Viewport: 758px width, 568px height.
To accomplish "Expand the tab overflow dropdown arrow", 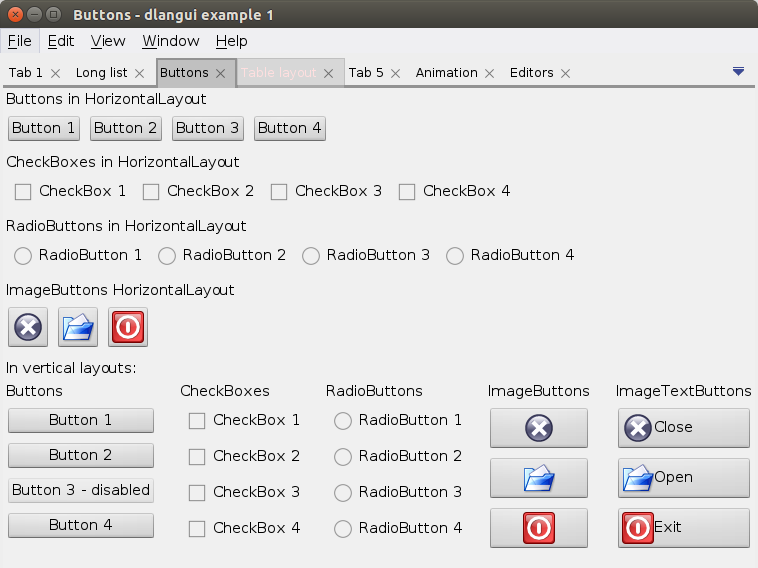I will [x=738, y=71].
